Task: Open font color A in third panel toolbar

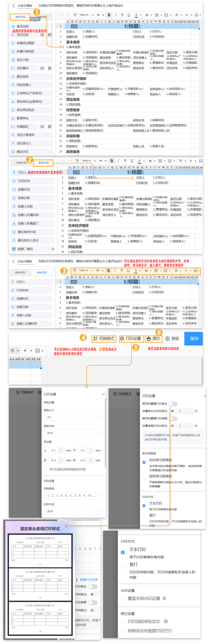Action: click(x=136, y=271)
